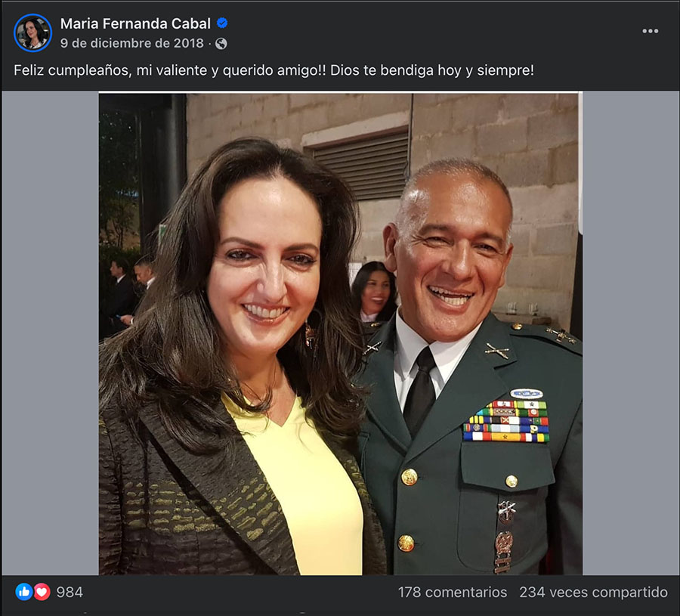The image size is (680, 616).
Task: Show who reacted via the 984 count
Action: (70, 592)
